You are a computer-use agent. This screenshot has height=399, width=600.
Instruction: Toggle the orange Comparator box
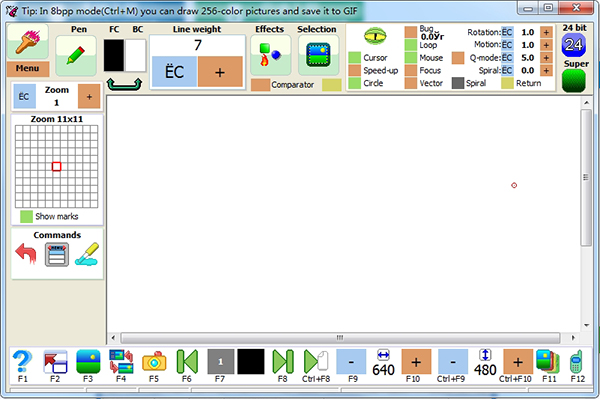point(260,85)
